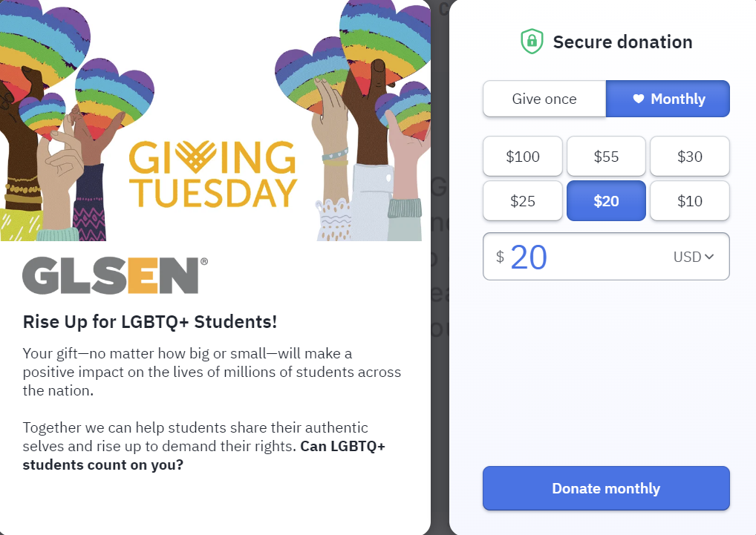756x535 pixels.
Task: Click the chevron next to USD
Action: (708, 257)
